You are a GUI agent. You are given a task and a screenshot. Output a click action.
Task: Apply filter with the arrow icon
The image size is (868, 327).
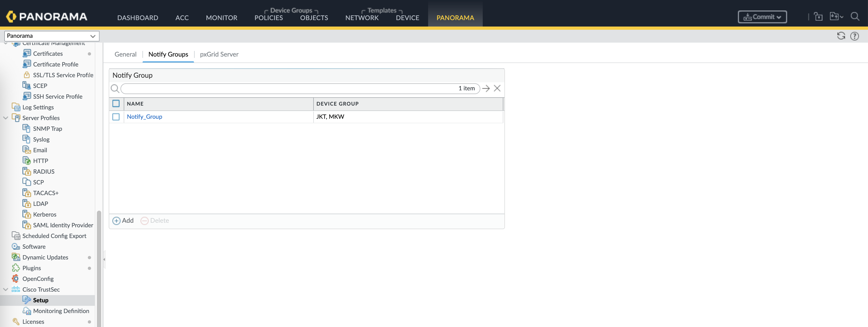486,88
